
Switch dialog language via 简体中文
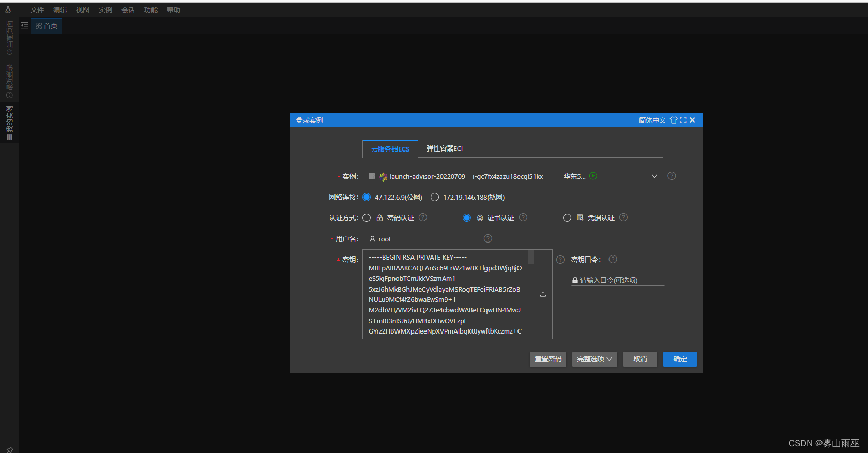click(652, 120)
